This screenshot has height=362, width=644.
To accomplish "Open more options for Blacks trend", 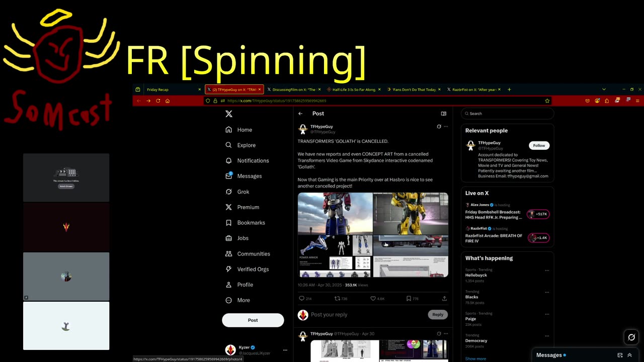I will coord(547,292).
